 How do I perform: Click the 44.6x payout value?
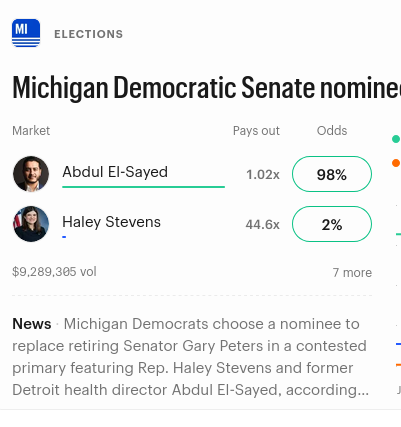pyautogui.click(x=263, y=224)
